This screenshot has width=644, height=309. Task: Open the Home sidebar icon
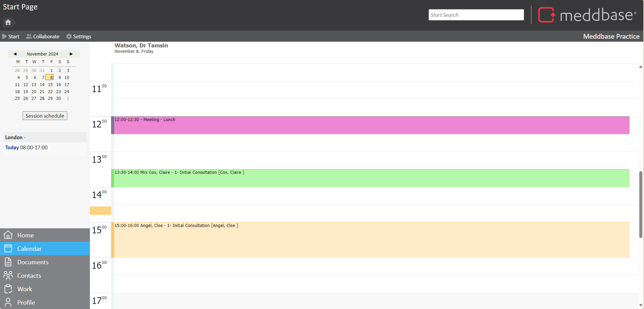pyautogui.click(x=8, y=235)
